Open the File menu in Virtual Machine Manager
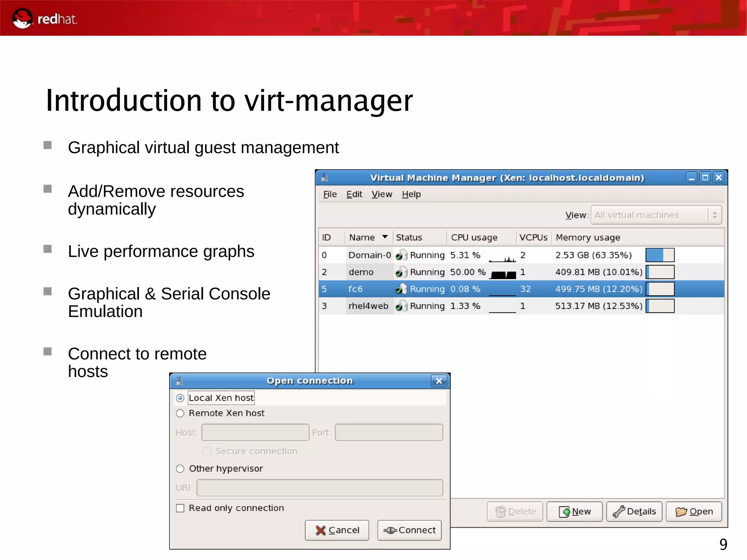Screen dimensions: 747x560 pos(330,194)
